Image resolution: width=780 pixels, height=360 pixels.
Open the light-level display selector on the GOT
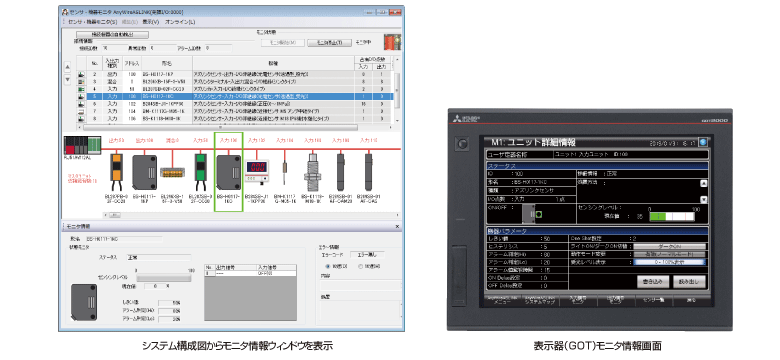point(669,262)
